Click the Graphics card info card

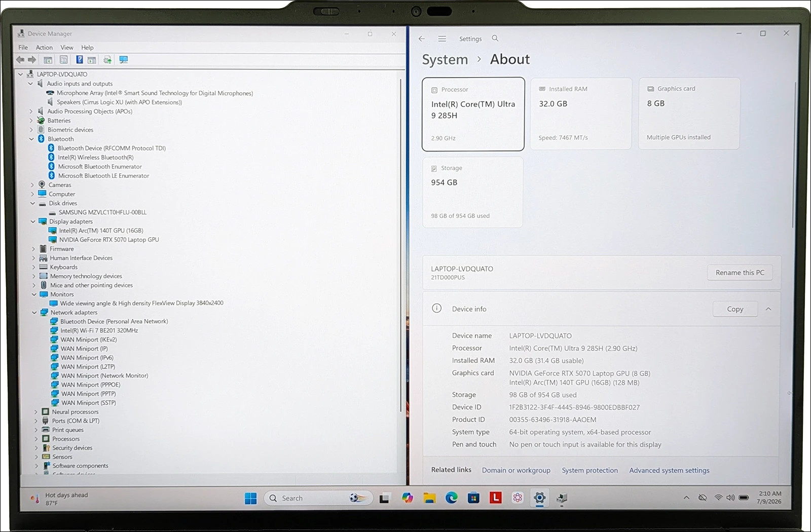tap(689, 113)
